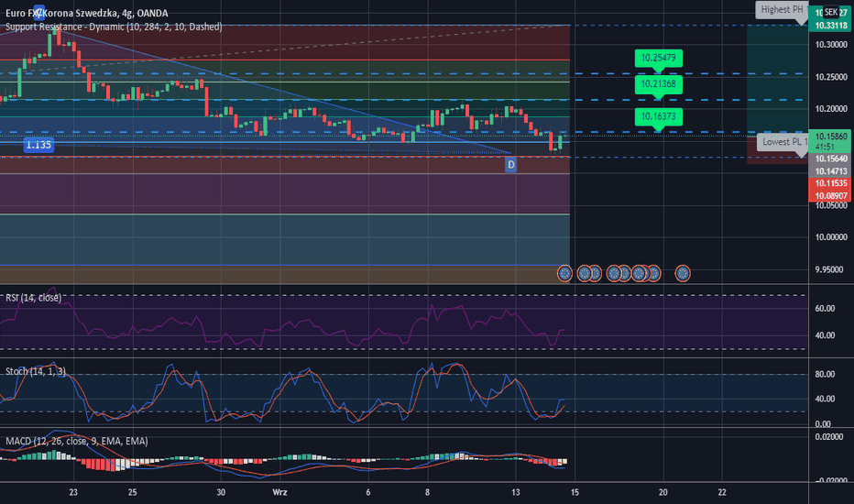Click the 0.02000 value on MACD scale
This screenshot has height=504, width=854.
pos(831,437)
